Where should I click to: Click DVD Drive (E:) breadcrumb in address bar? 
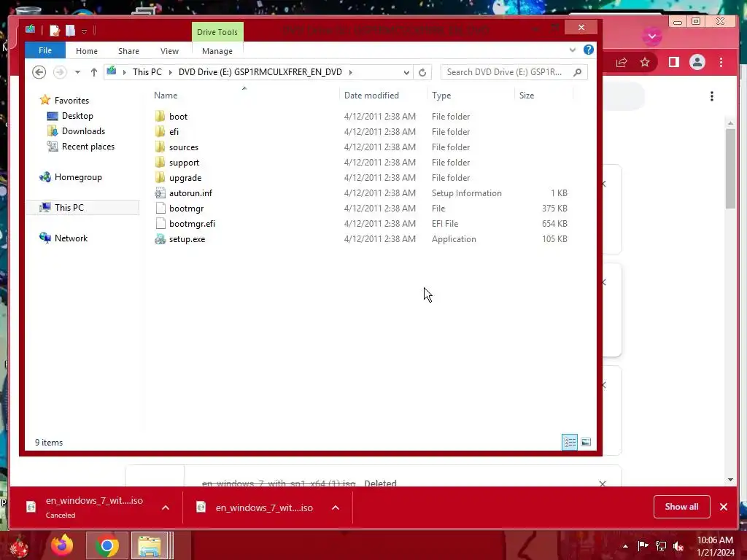[260, 72]
